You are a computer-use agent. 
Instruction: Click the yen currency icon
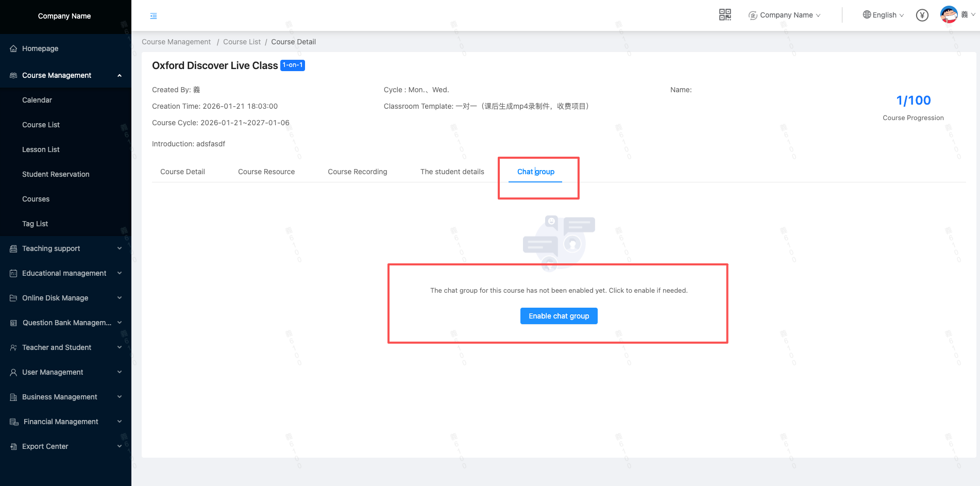pos(922,15)
